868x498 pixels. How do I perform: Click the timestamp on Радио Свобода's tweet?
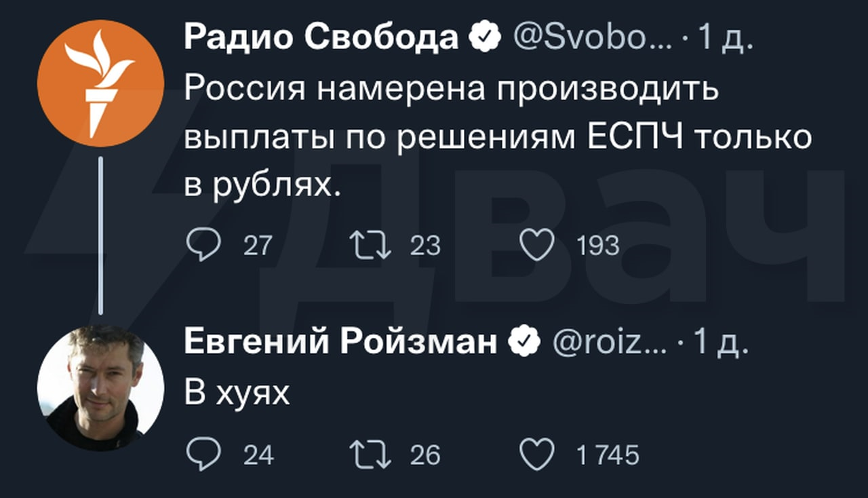pyautogui.click(x=726, y=39)
